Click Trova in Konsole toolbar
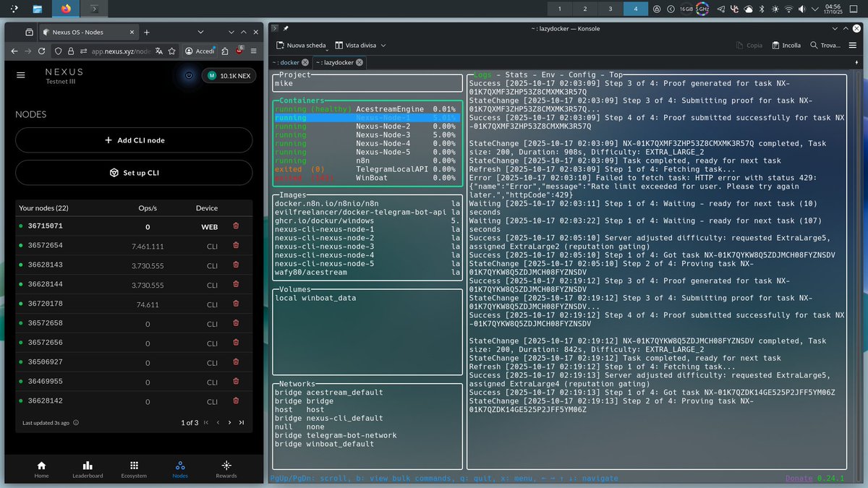This screenshot has width=868, height=488. coord(825,45)
